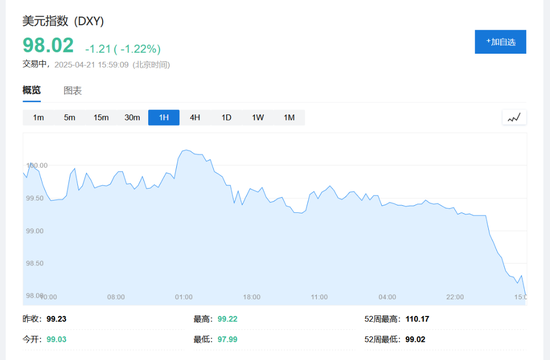Select the 概览 tab
Image resolution: width=550 pixels, height=360 pixels.
click(32, 90)
